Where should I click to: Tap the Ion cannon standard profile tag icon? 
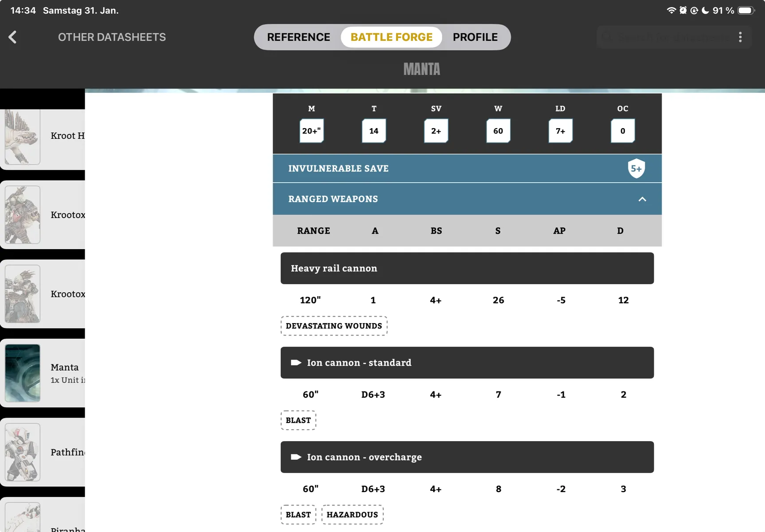click(296, 363)
